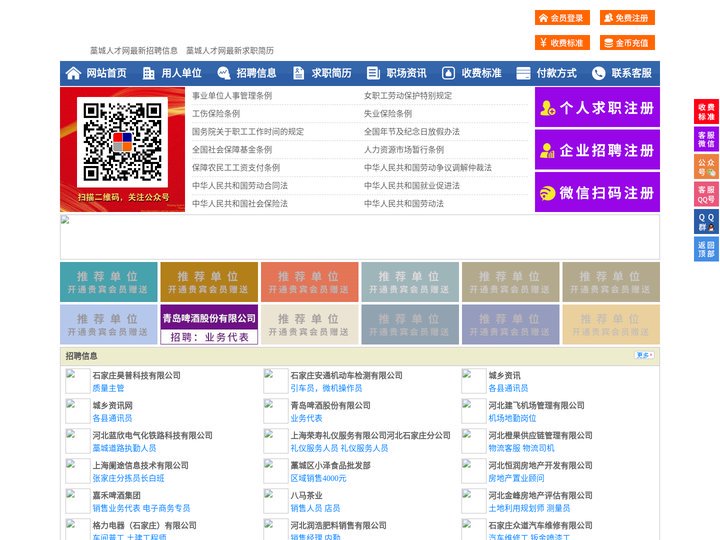Click the 免费注册 button
This screenshot has height=540, width=720.
pos(627,18)
